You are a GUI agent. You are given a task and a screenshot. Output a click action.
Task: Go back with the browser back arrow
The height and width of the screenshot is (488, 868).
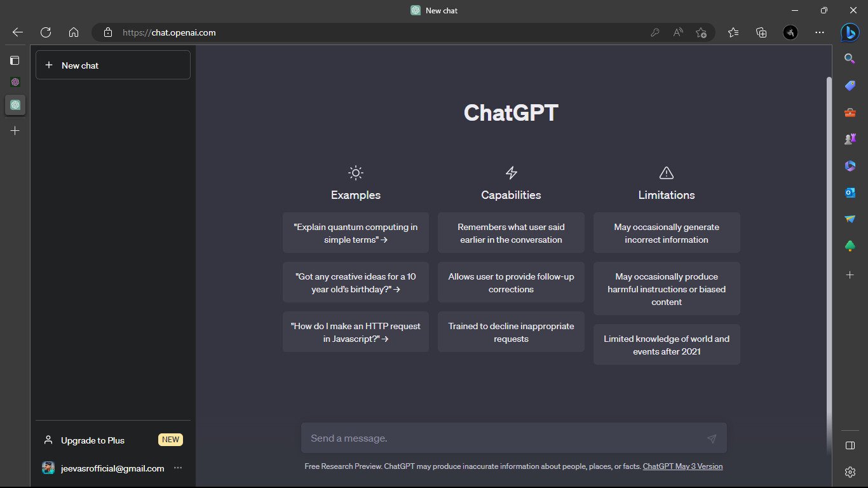click(x=17, y=32)
